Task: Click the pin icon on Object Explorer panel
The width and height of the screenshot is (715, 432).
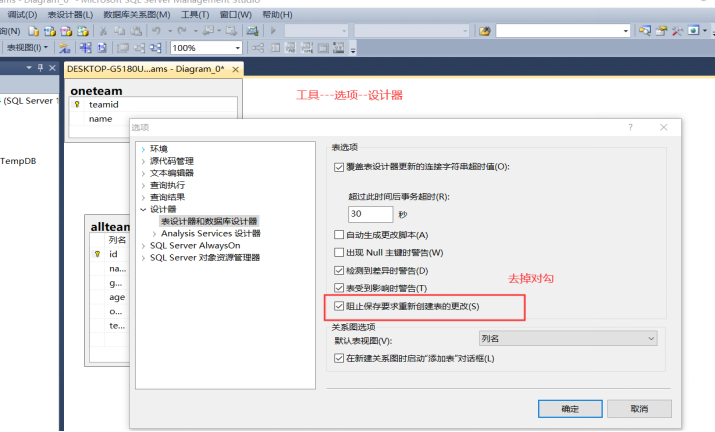Action: point(40,68)
